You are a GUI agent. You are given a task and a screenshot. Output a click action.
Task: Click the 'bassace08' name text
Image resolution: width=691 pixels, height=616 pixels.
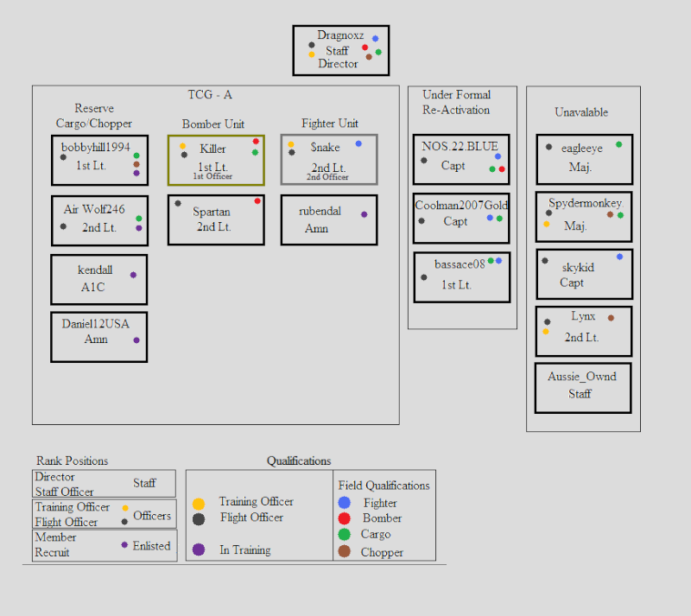[x=460, y=264]
